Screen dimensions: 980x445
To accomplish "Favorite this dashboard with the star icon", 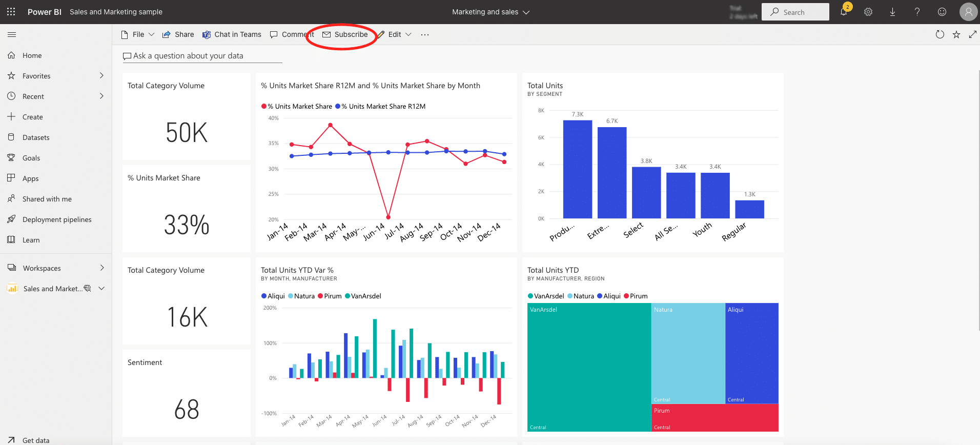I will point(956,34).
